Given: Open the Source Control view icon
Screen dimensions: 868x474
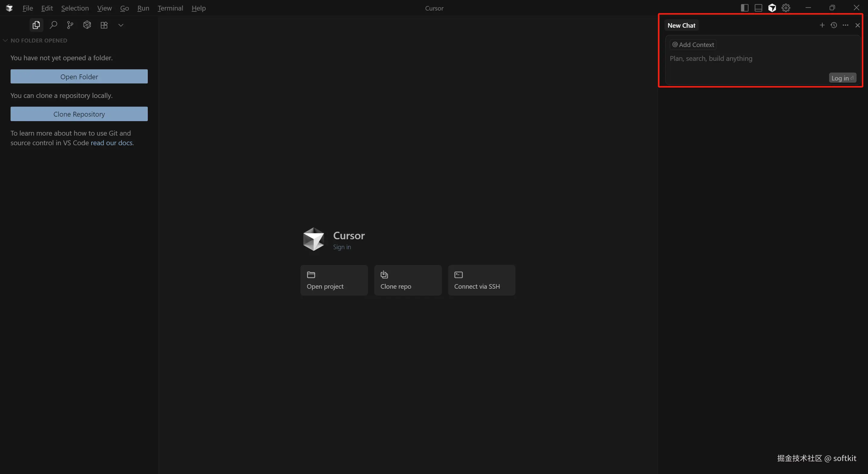Looking at the screenshot, I should pos(70,25).
